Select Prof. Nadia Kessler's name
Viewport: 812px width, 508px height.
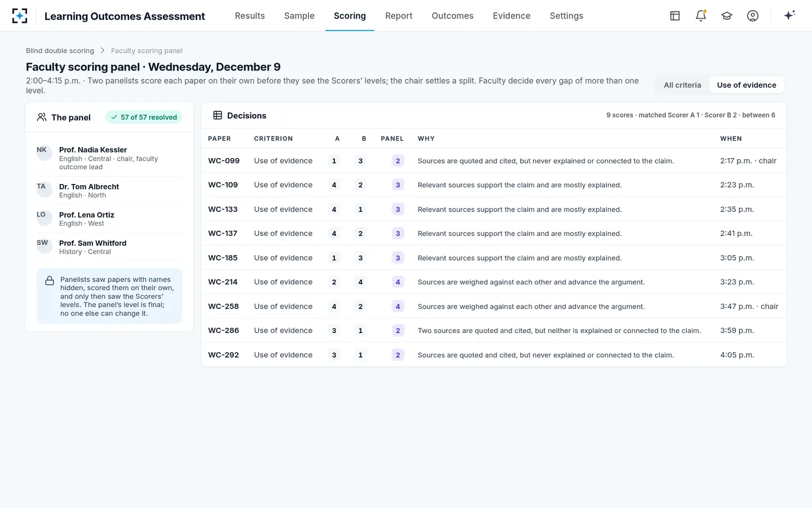pyautogui.click(x=93, y=150)
